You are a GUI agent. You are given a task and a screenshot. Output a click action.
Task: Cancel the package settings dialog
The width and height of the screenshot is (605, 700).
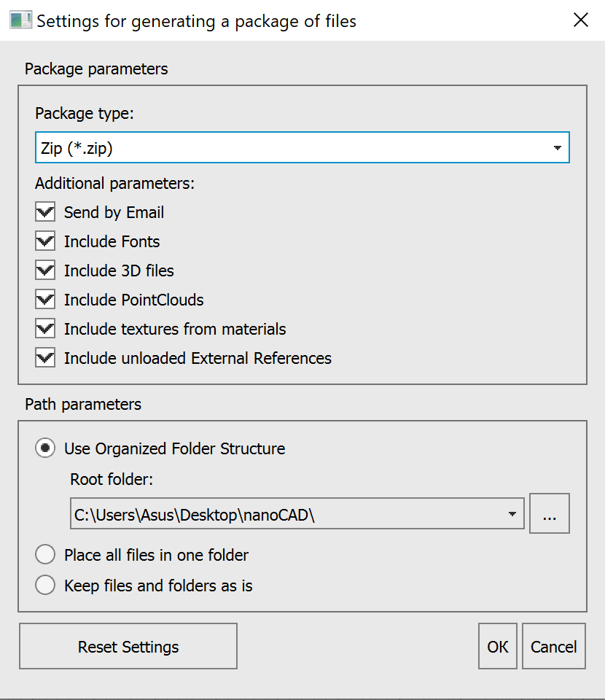coord(554,646)
